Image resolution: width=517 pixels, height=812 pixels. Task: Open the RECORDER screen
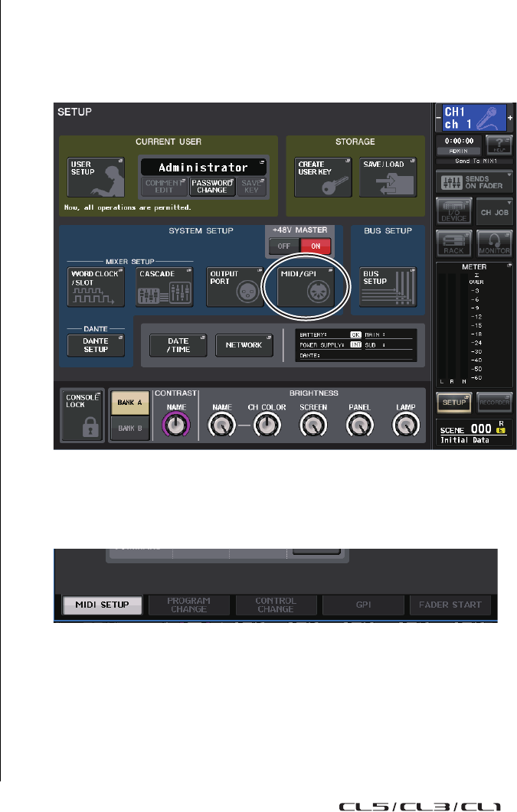tap(495, 403)
